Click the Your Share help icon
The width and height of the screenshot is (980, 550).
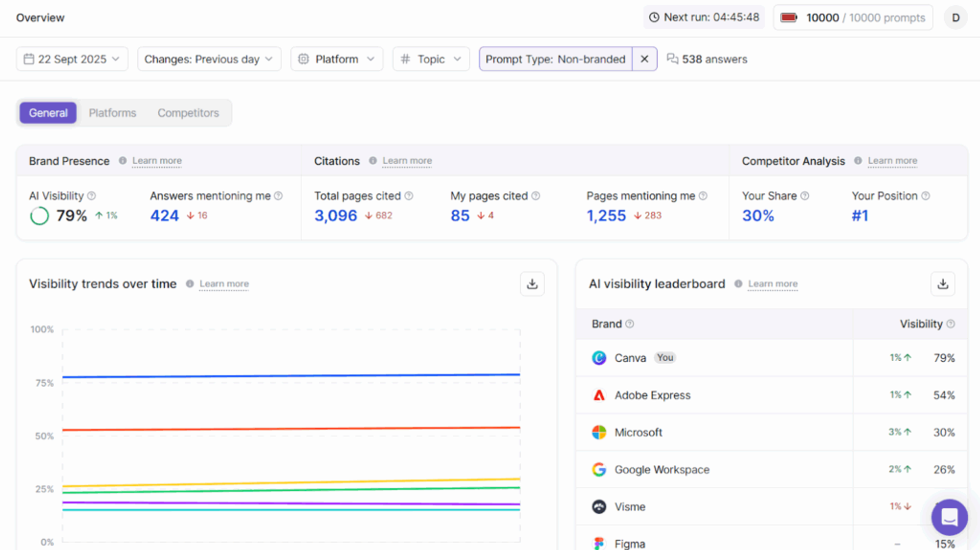tap(804, 196)
